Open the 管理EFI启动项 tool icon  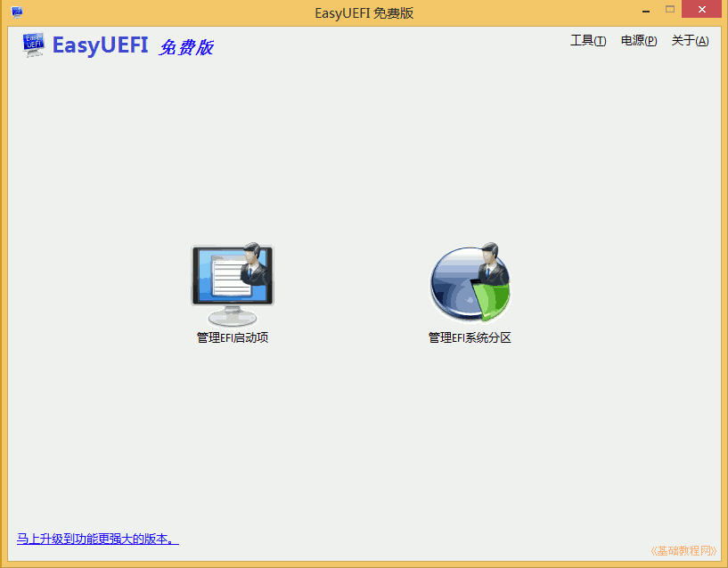point(232,278)
